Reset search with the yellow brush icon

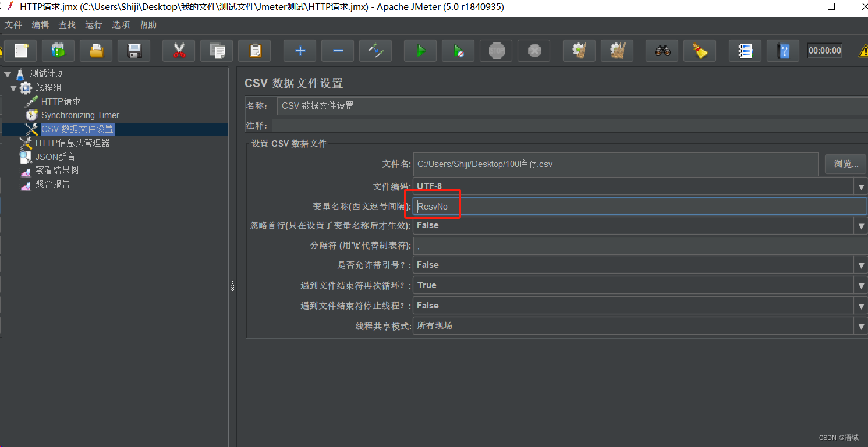pos(700,51)
